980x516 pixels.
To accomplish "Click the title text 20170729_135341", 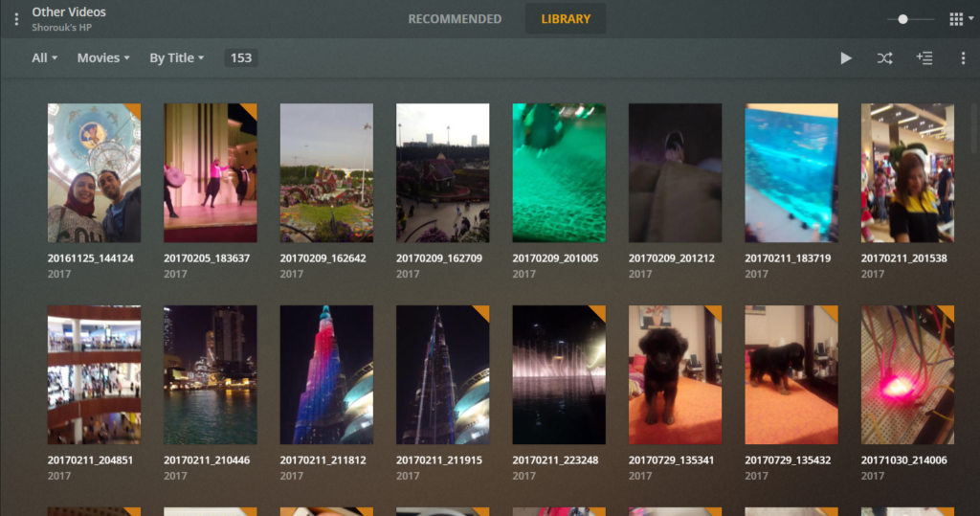I will coord(672,460).
